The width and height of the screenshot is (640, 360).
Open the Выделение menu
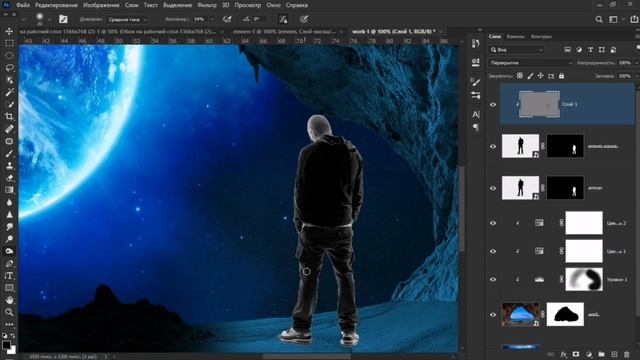click(x=177, y=5)
